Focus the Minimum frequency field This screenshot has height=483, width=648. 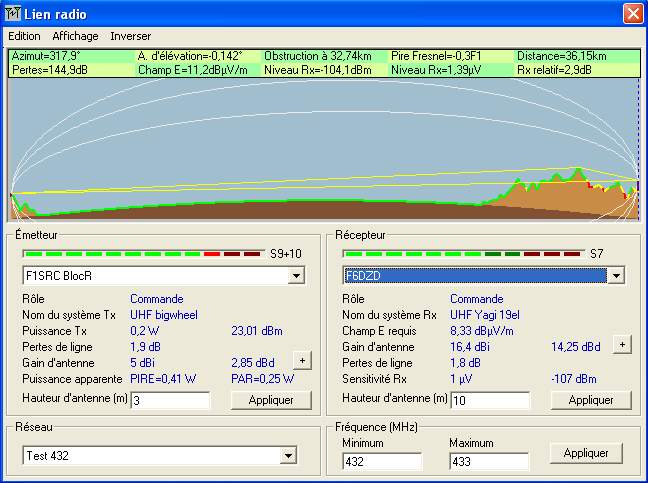(382, 461)
